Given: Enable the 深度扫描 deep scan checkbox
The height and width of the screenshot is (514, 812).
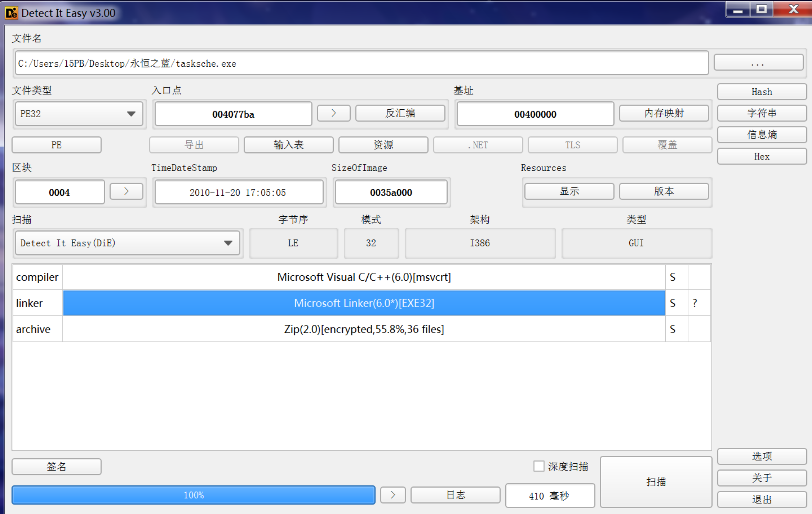Looking at the screenshot, I should click(x=538, y=466).
